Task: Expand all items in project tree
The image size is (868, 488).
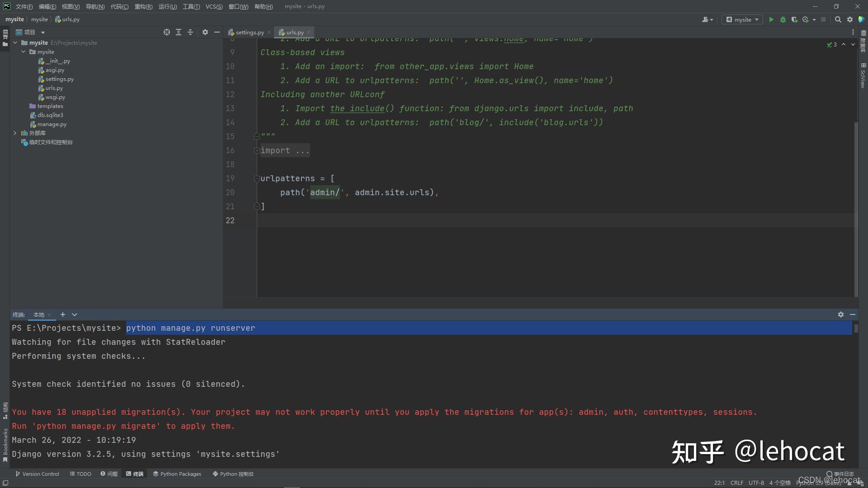Action: tap(179, 32)
